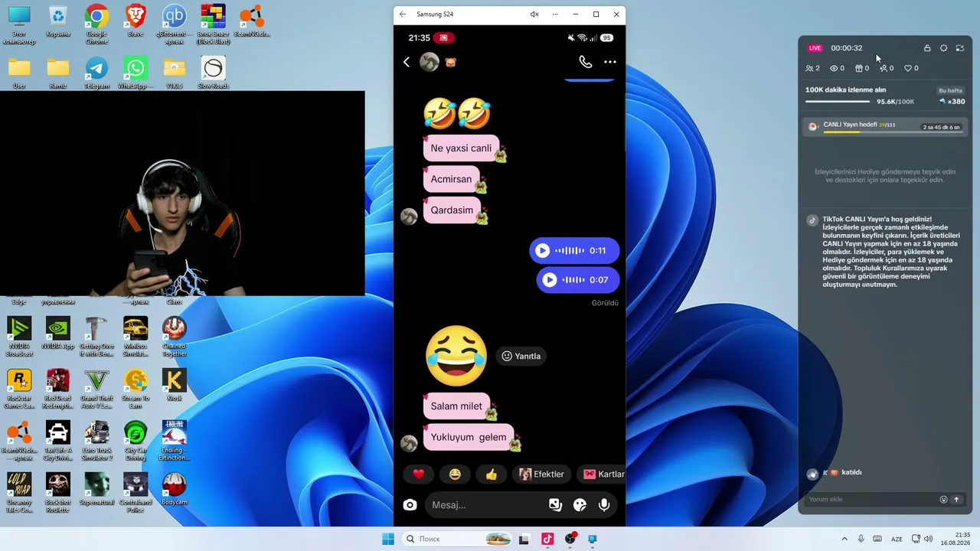Image resolution: width=980 pixels, height=551 pixels.
Task: Open Buckshot Roulette desktop shortcut
Action: click(57, 494)
